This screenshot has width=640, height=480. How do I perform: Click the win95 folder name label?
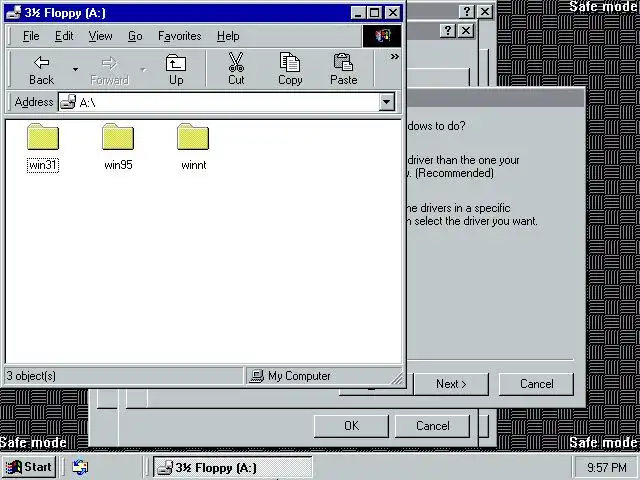click(x=118, y=165)
